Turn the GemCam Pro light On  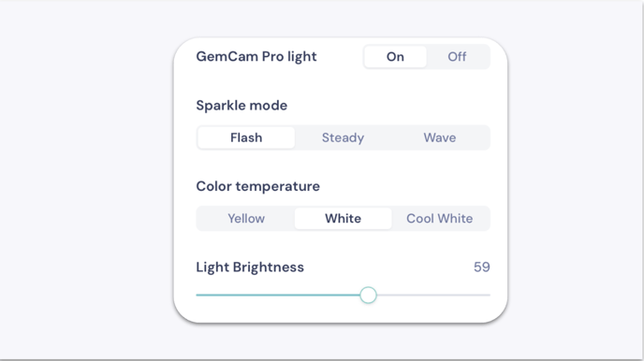(x=395, y=57)
